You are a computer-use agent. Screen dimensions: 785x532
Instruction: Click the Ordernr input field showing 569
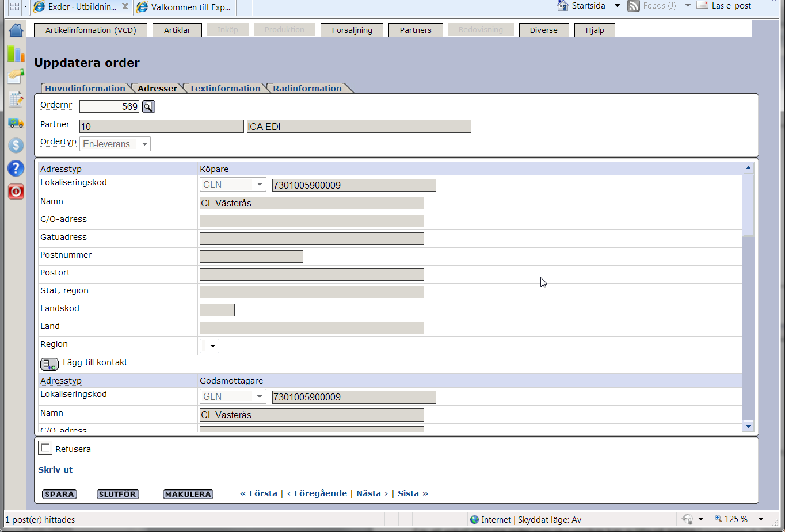coord(109,106)
